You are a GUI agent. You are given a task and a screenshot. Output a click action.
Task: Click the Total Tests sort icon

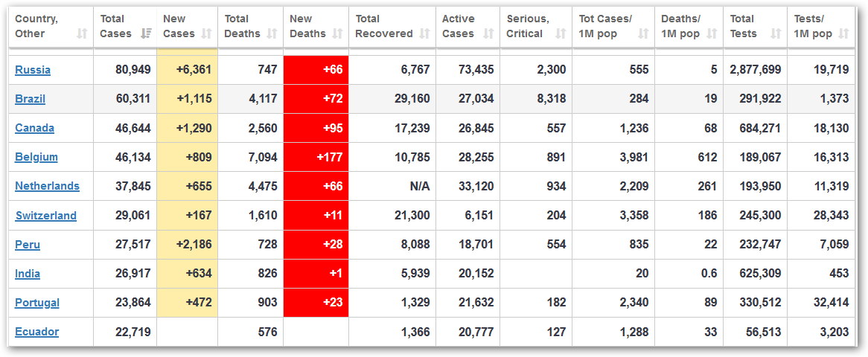coord(776,34)
